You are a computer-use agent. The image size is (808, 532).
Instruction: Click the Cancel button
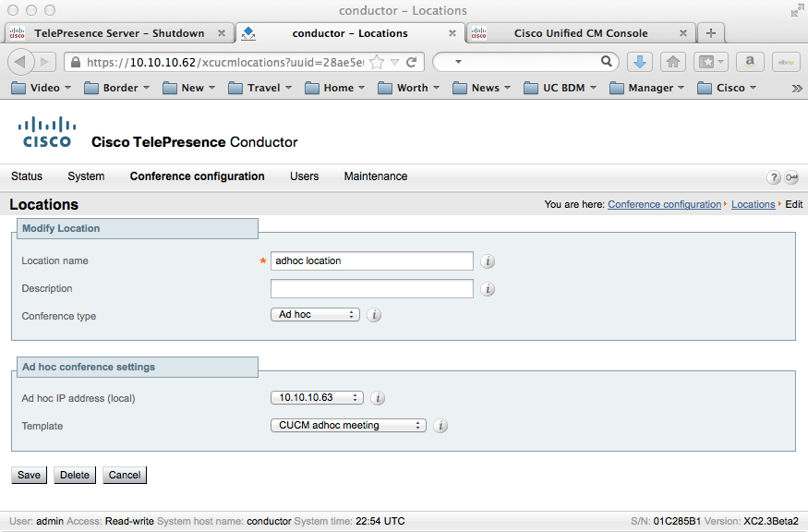pos(124,475)
